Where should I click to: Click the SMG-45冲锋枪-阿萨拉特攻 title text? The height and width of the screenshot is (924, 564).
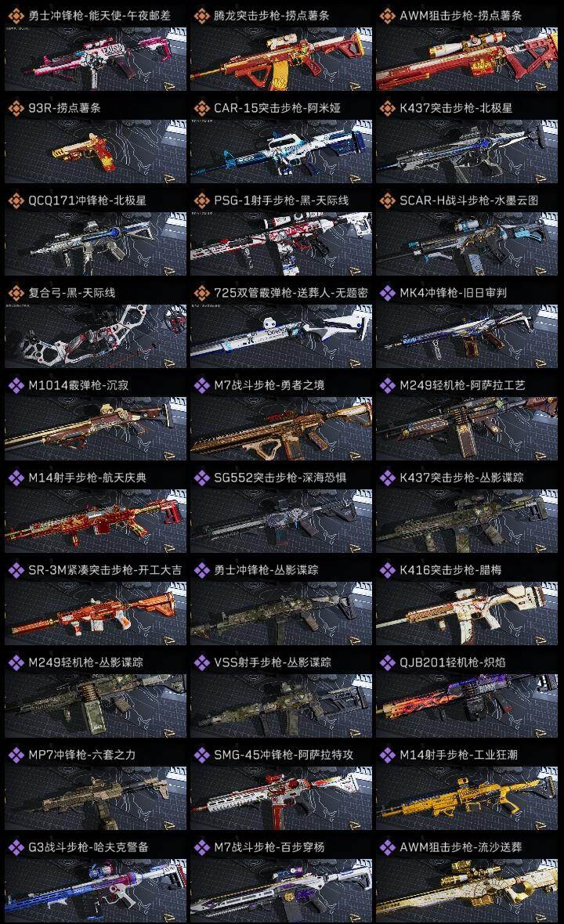pyautogui.click(x=284, y=755)
